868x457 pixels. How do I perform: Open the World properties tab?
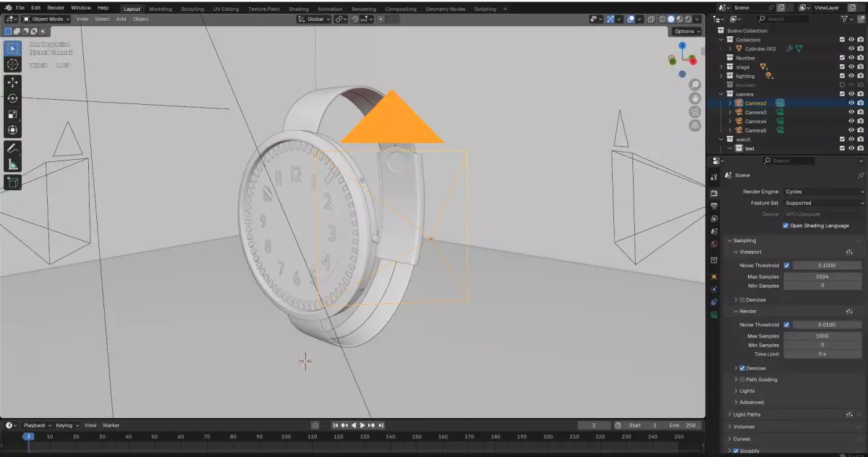(714, 244)
